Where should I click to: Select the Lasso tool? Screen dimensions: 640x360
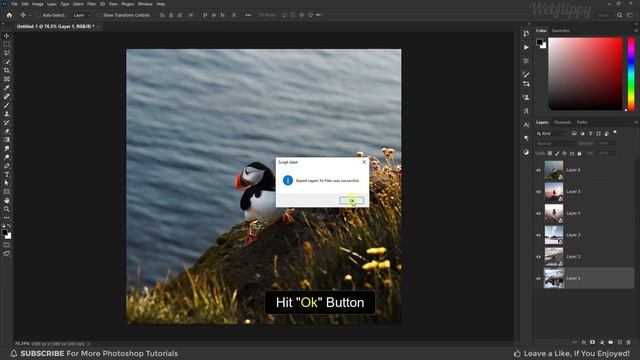(x=7, y=53)
